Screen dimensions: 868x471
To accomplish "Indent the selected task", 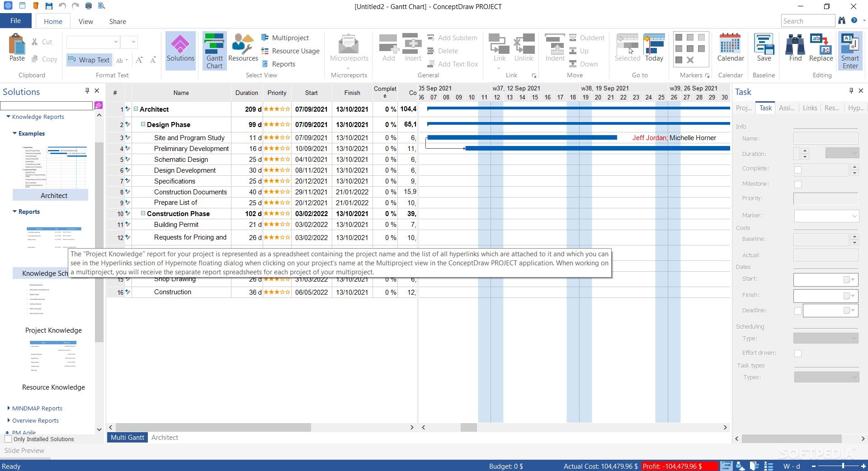I will [555, 48].
